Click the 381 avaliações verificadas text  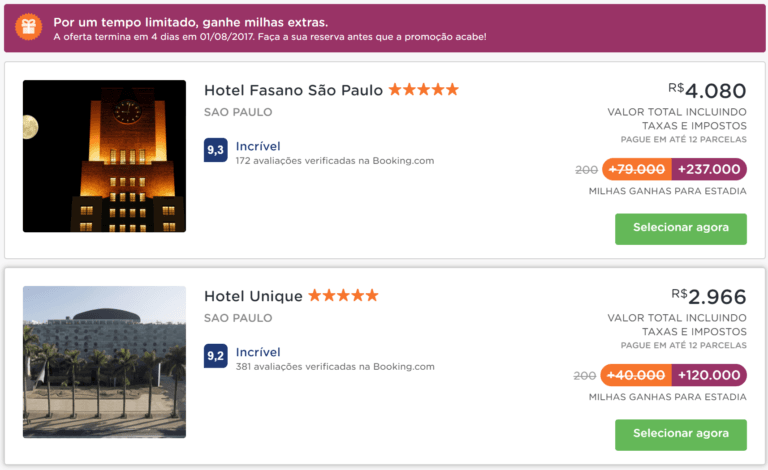pos(335,366)
